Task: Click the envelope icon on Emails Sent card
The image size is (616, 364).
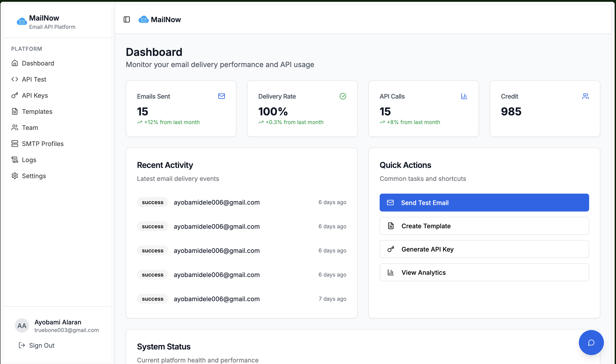Action: [x=221, y=96]
